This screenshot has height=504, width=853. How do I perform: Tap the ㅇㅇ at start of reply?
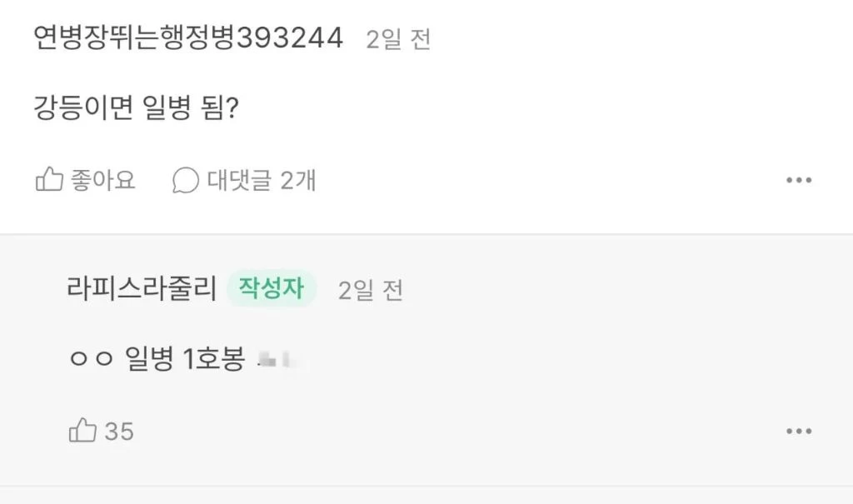(x=92, y=359)
